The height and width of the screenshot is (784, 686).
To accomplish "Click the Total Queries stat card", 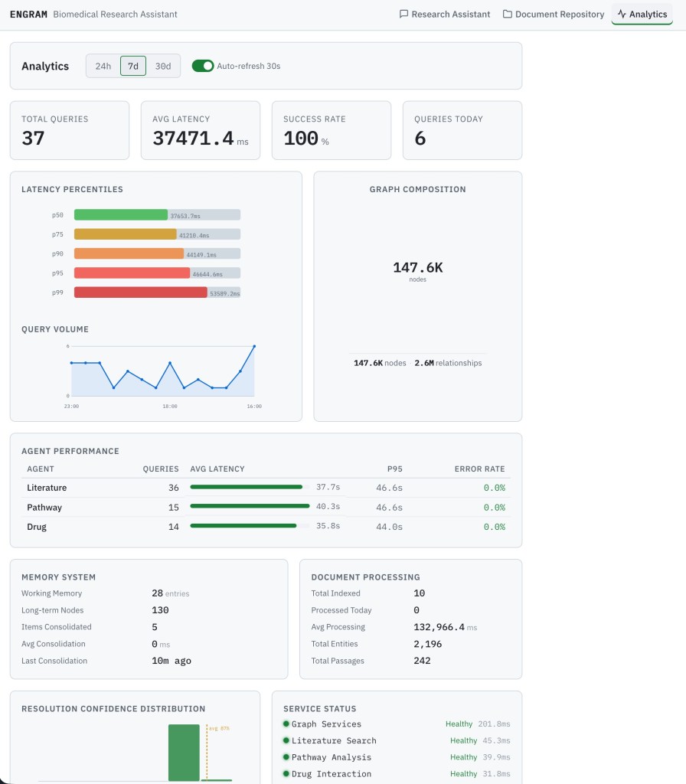I will (69, 130).
